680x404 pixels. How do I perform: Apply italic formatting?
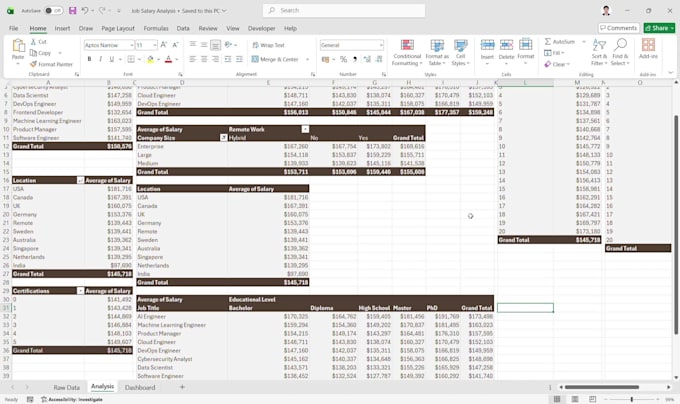[x=100, y=59]
